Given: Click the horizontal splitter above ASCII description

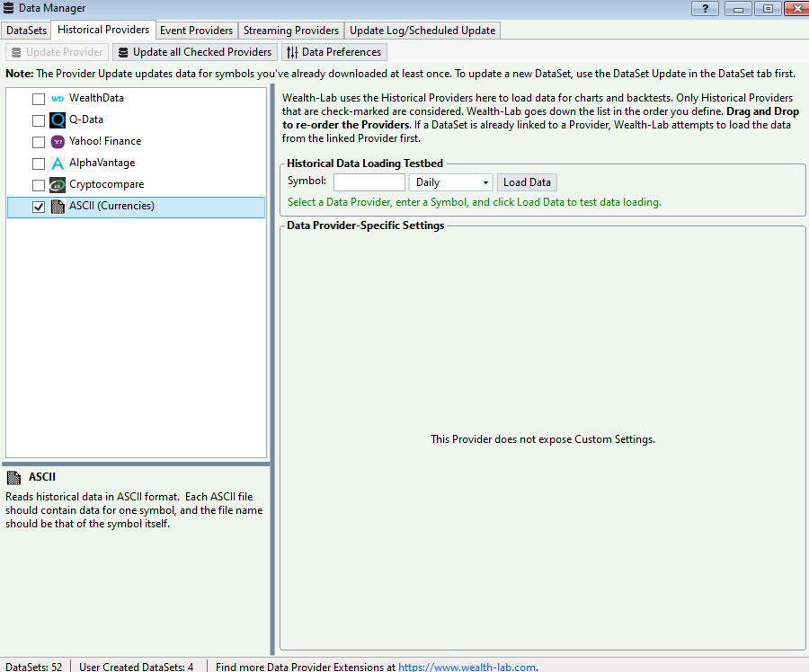Looking at the screenshot, I should 136,464.
